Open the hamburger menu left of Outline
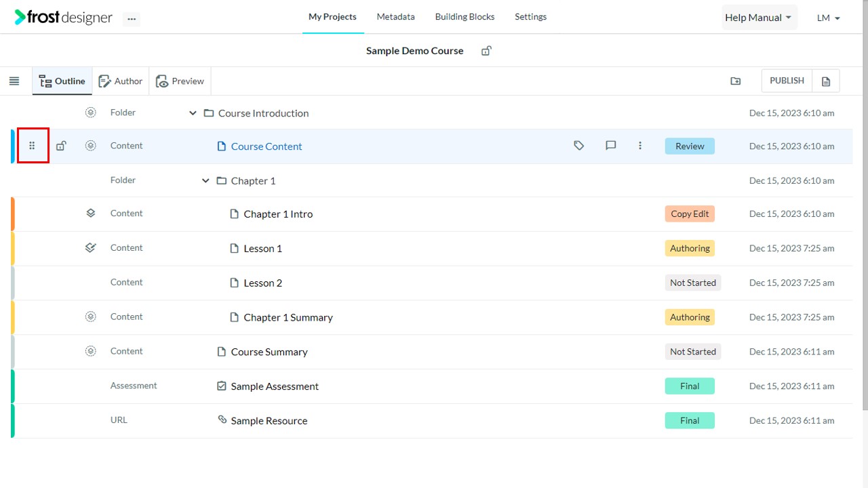This screenshot has width=868, height=488. pos(14,81)
